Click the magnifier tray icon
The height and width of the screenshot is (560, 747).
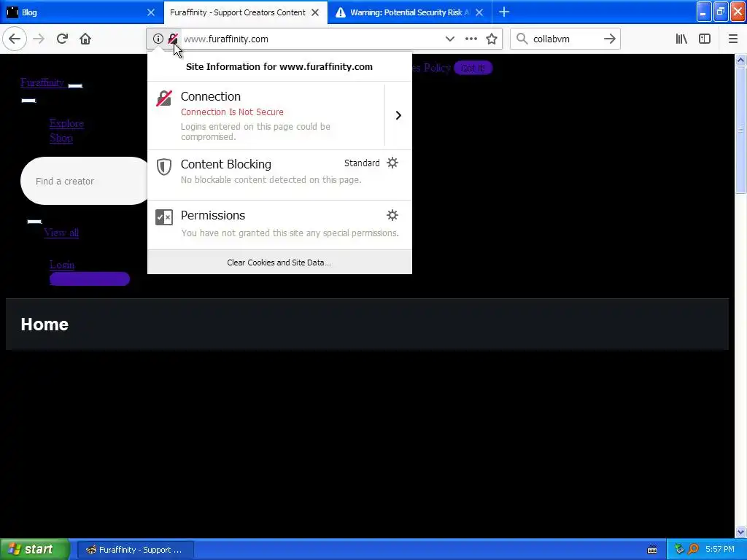693,550
